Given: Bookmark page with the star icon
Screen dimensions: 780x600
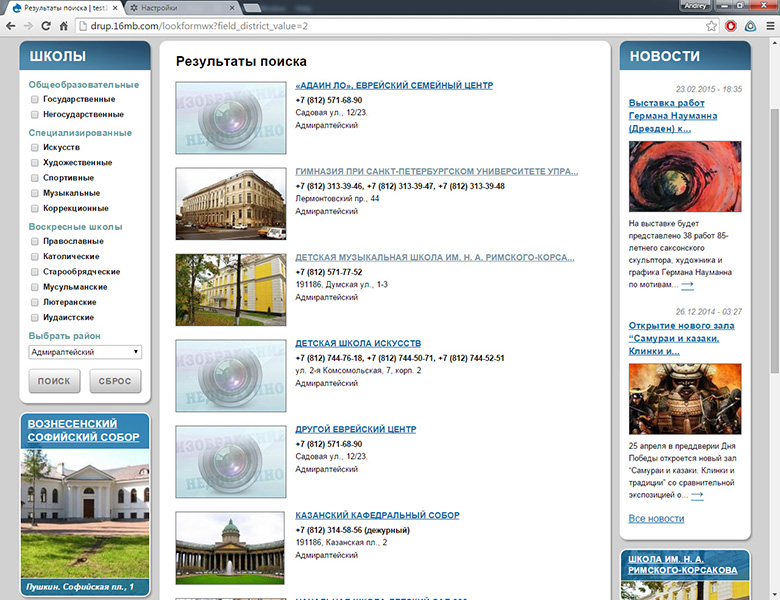Looking at the screenshot, I should pos(712,26).
